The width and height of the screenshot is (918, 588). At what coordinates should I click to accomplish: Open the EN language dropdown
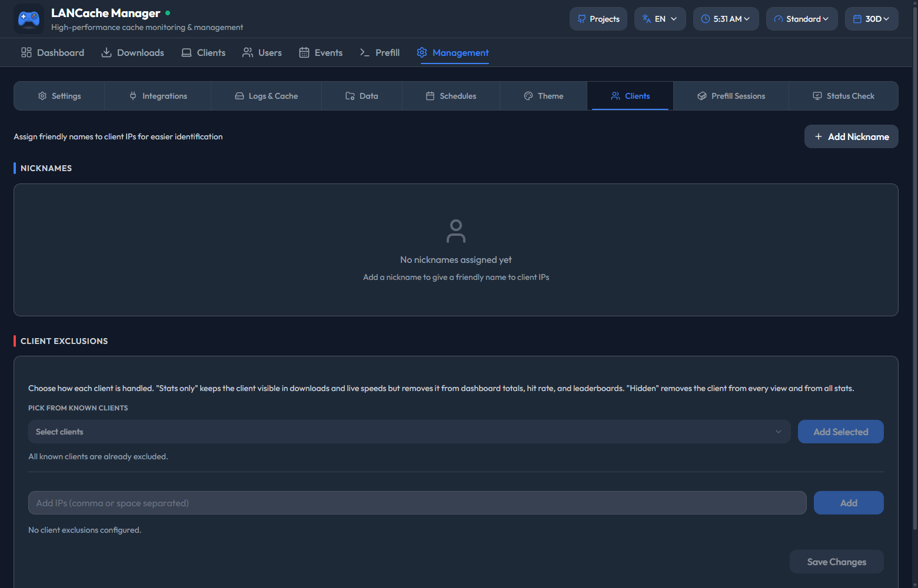click(x=660, y=19)
